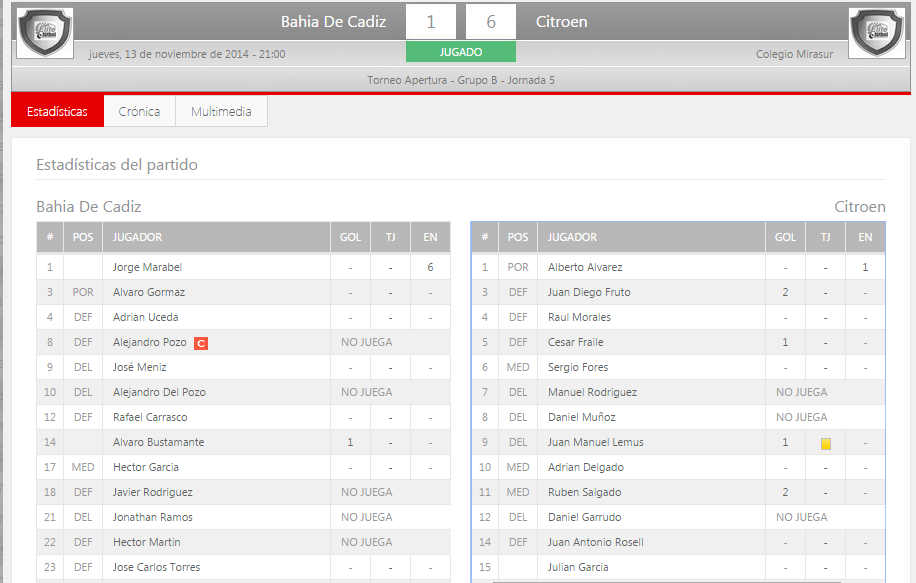This screenshot has height=583, width=916.
Task: Click player name Ruben Salgado
Action: tap(584, 493)
